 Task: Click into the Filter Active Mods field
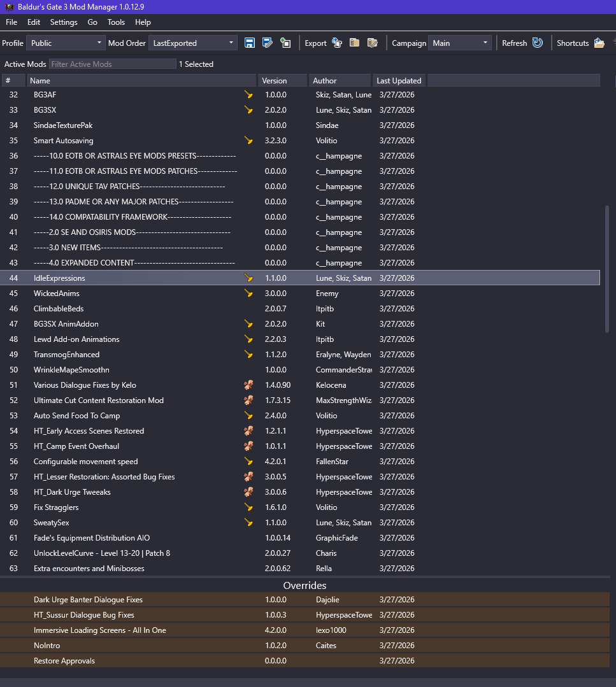pyautogui.click(x=113, y=64)
